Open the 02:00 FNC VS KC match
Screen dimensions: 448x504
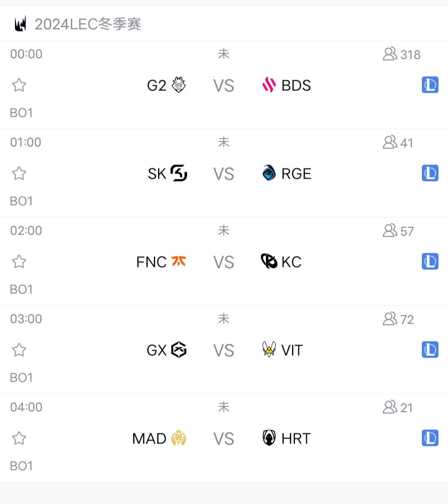[x=224, y=262]
